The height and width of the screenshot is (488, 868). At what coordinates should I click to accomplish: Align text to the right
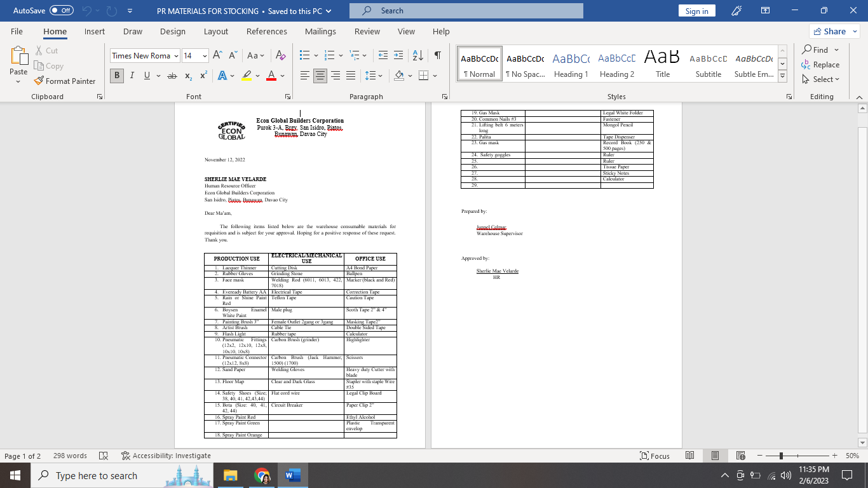pos(336,76)
